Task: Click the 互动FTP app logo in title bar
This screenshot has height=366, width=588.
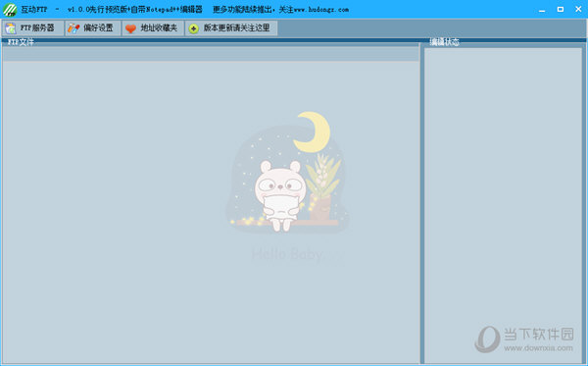Action: [10, 10]
